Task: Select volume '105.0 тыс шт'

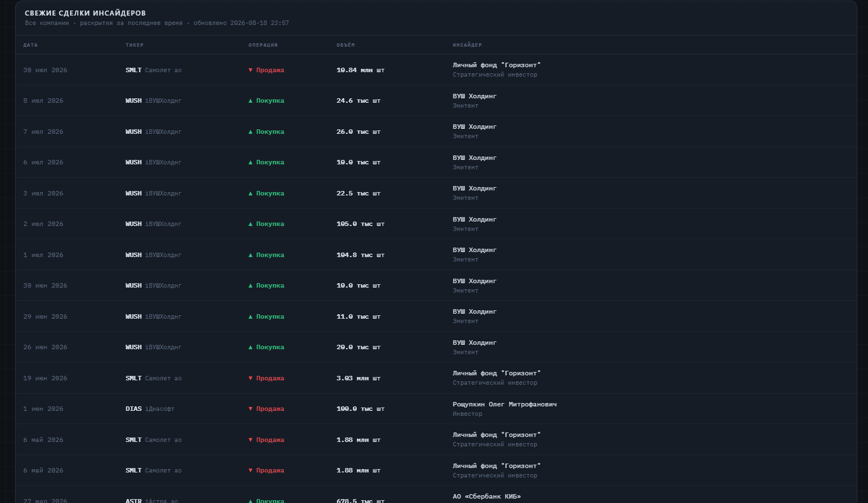Action: pyautogui.click(x=361, y=224)
